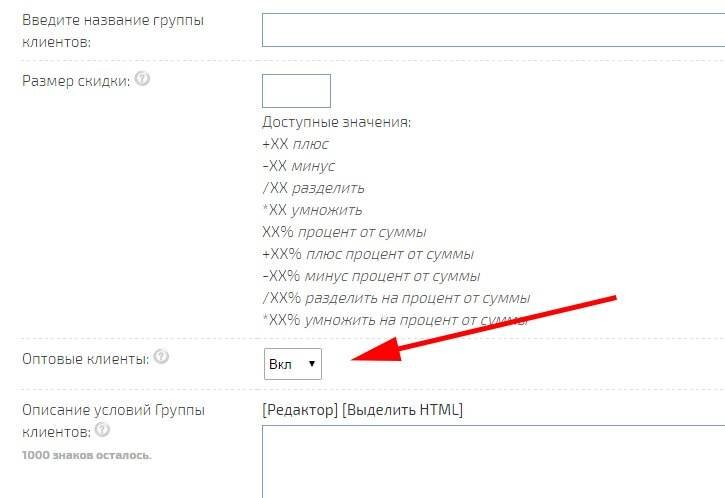Click the Размер скидки label text

point(76,81)
